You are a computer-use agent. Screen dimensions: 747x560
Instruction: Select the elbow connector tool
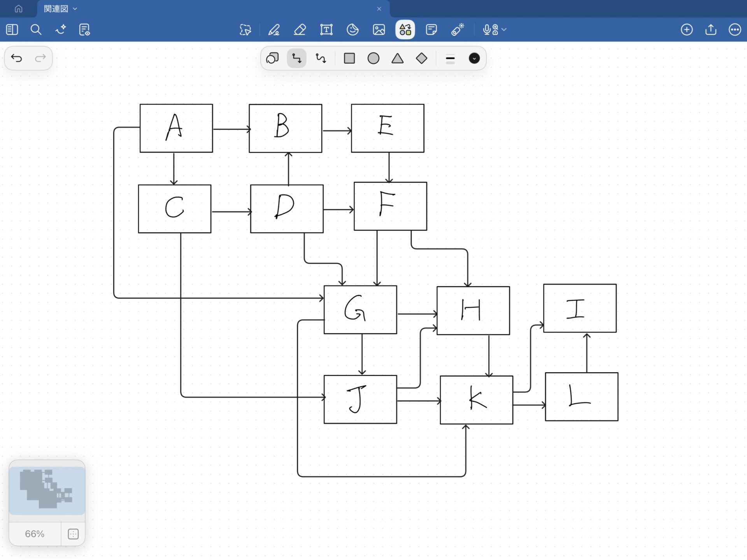click(x=297, y=58)
